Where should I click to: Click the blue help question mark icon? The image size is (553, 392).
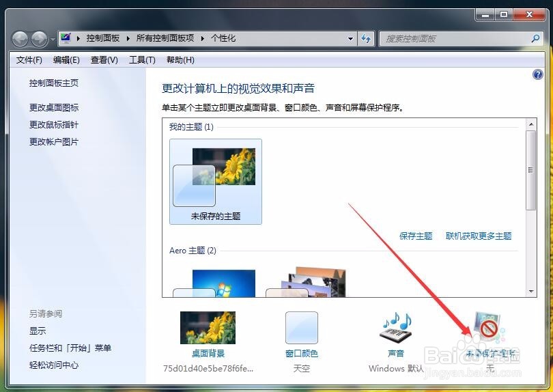537,74
